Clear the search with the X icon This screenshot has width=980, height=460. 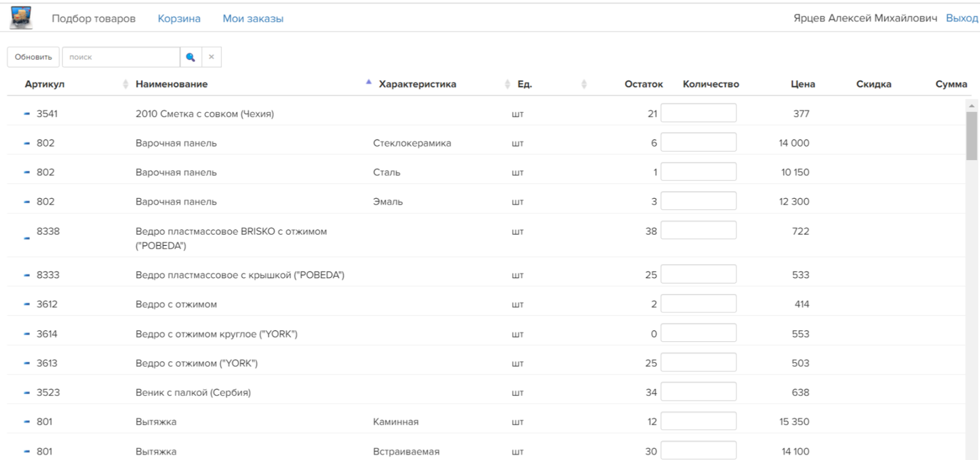211,57
